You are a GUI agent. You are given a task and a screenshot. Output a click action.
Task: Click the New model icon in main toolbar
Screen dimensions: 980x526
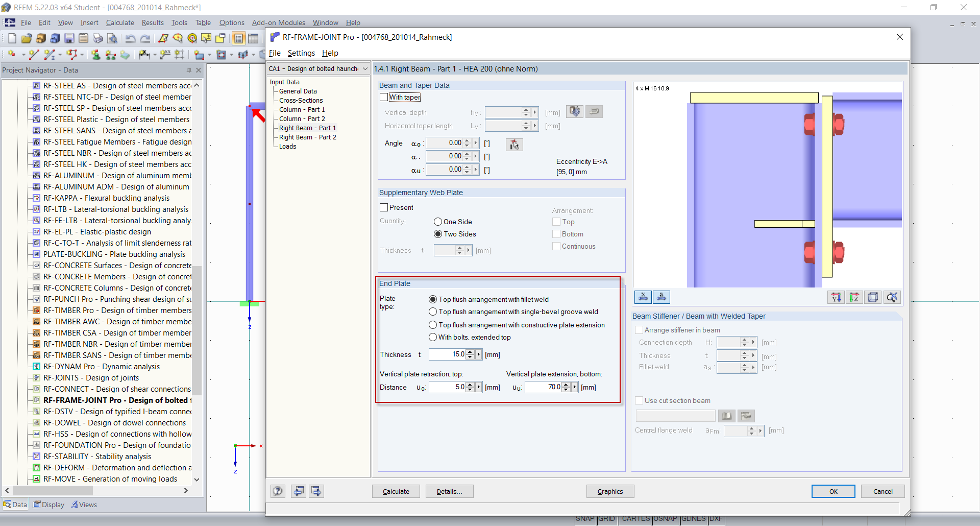(12, 38)
